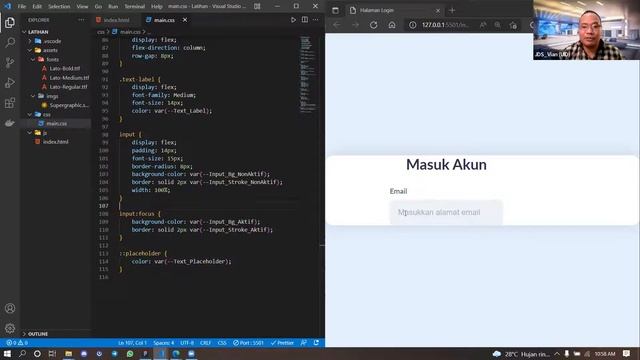Image resolution: width=640 pixels, height=360 pixels.
Task: Click feedback icon in status bar
Action: [x=304, y=343]
